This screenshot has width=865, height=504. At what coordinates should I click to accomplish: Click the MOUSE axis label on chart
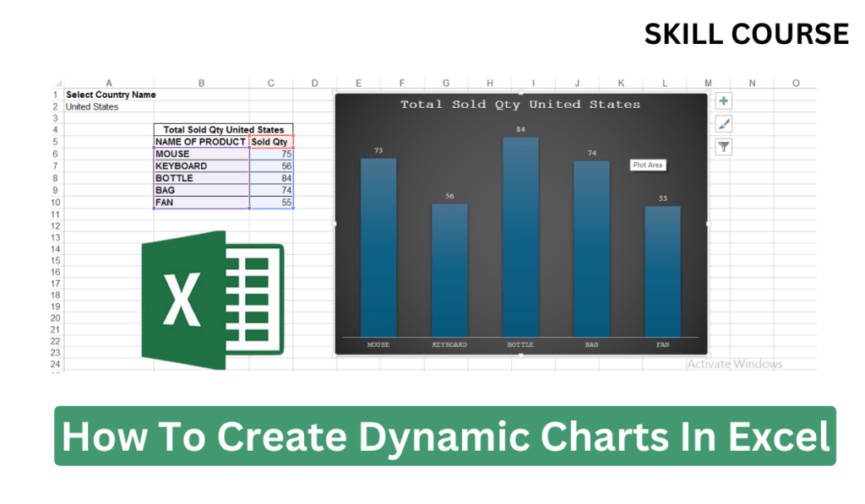coord(378,344)
